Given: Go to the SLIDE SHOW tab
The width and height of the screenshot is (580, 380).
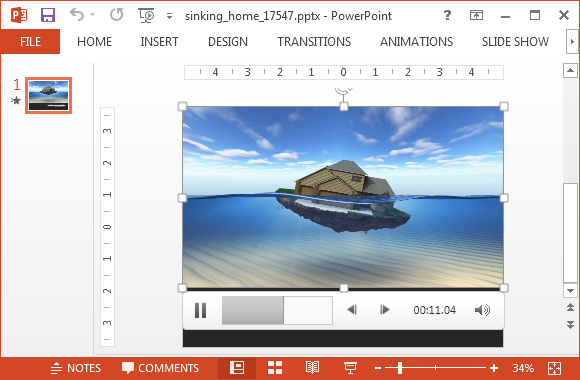Looking at the screenshot, I should pyautogui.click(x=515, y=41).
